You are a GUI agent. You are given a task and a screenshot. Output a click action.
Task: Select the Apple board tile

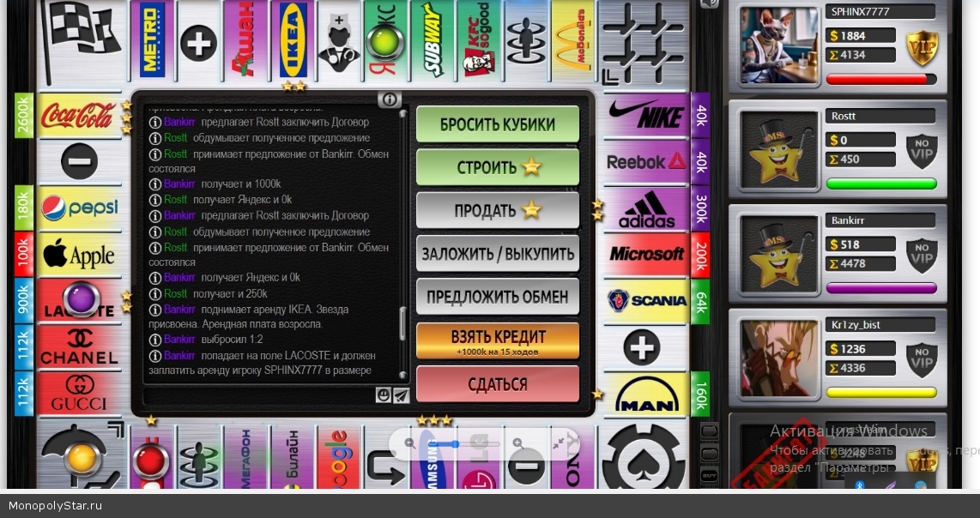point(79,255)
